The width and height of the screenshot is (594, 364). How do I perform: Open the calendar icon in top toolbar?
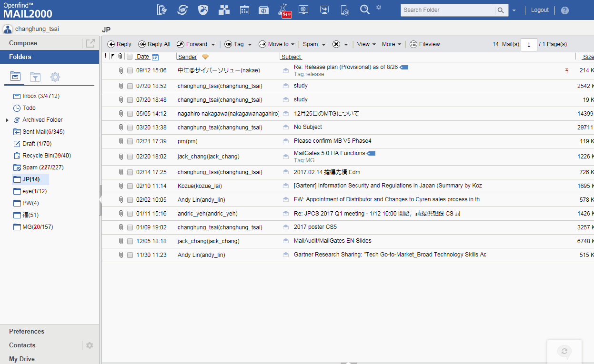point(244,10)
